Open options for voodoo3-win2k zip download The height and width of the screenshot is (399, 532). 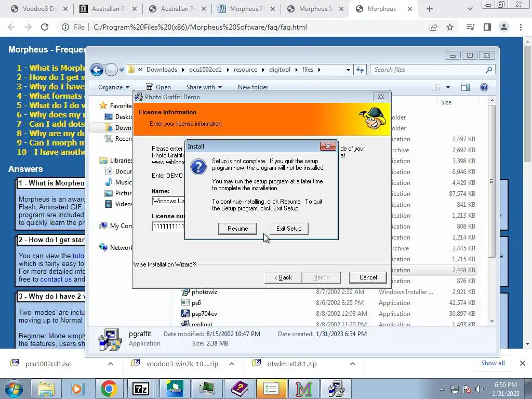click(232, 364)
